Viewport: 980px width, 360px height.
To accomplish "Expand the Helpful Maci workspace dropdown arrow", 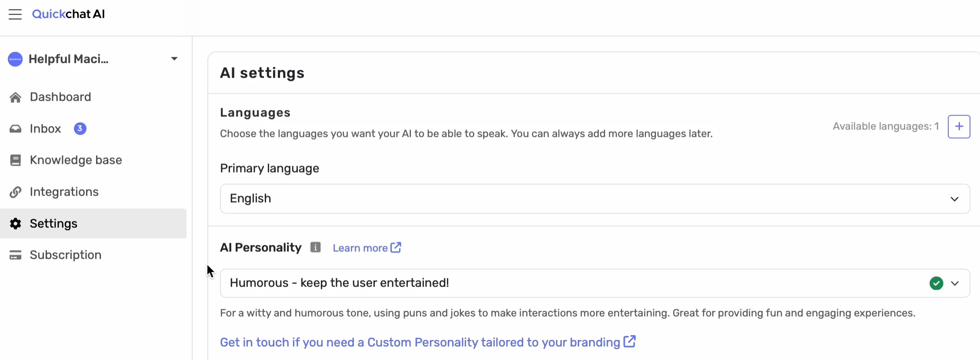I will (174, 59).
